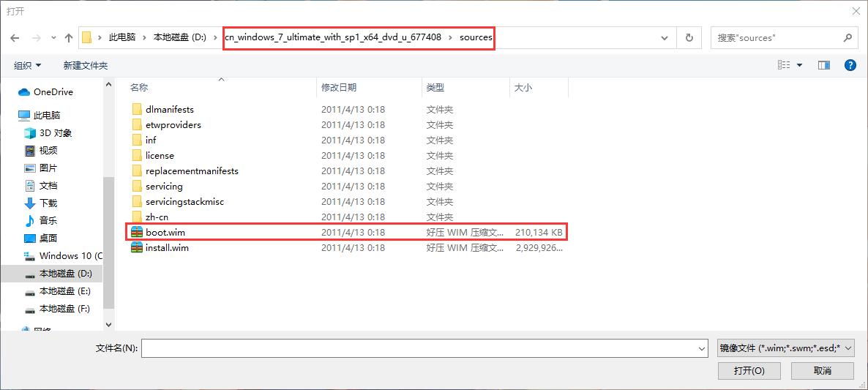Open 3D 对象 in the sidebar
Viewport: 868px width, 390px height.
(x=48, y=132)
